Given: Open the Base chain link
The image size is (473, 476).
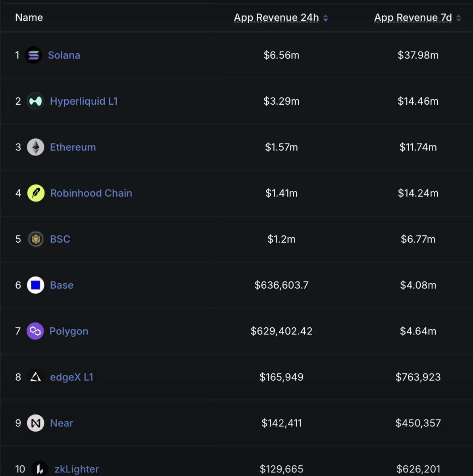Looking at the screenshot, I should (62, 285).
